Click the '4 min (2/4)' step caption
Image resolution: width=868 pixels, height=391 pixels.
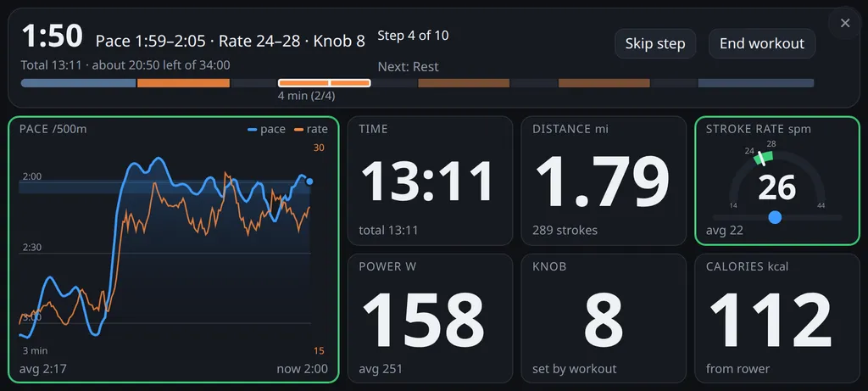pos(307,95)
